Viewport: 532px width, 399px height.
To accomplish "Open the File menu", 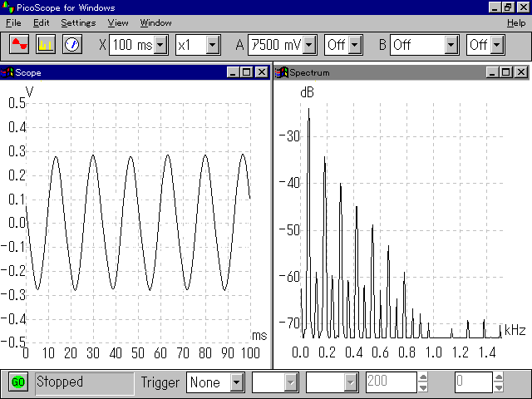I will (x=14, y=22).
